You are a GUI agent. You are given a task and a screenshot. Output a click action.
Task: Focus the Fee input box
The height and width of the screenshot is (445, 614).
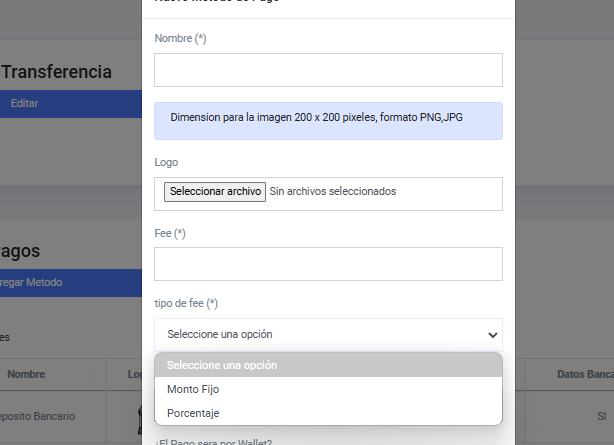pos(328,264)
